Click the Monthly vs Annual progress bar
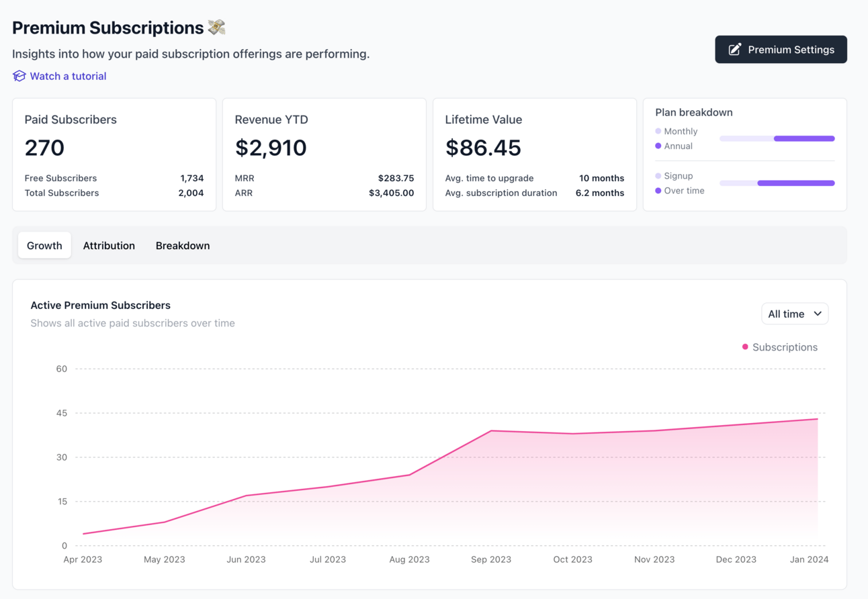This screenshot has width=868, height=599. [777, 138]
